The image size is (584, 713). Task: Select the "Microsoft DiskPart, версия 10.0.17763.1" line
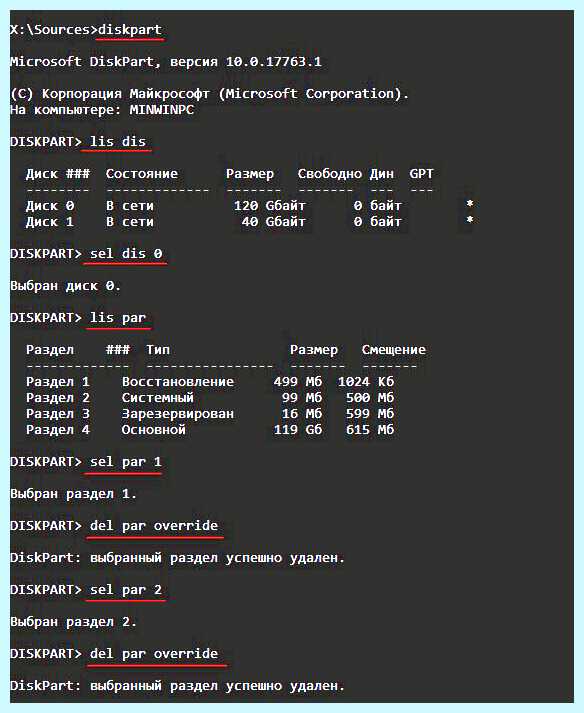[x=166, y=62]
